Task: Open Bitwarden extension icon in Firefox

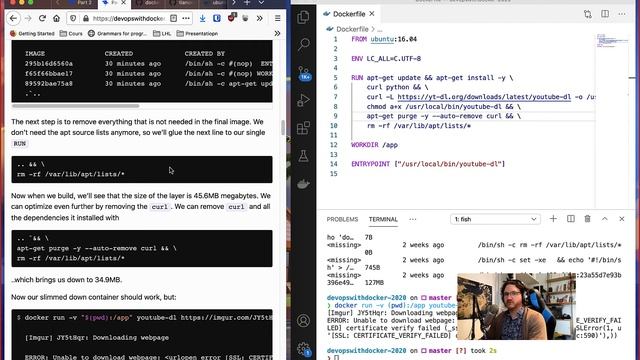Action: tap(217, 18)
